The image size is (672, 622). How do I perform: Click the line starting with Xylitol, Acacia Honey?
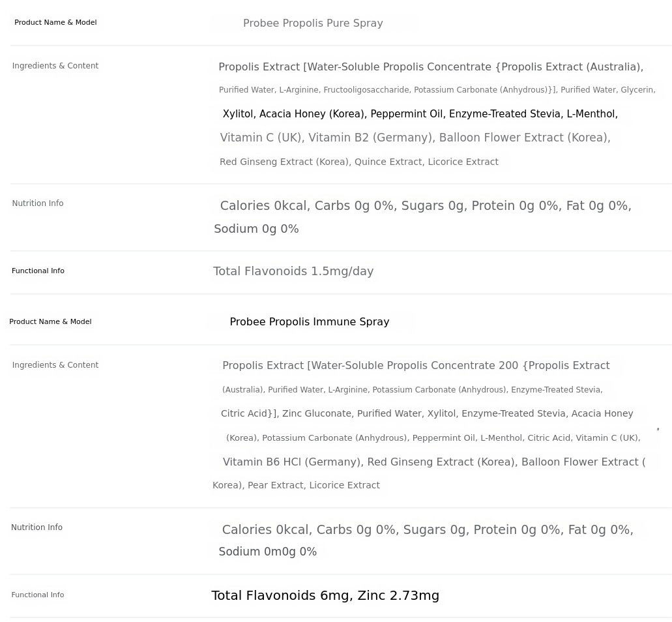coord(420,114)
